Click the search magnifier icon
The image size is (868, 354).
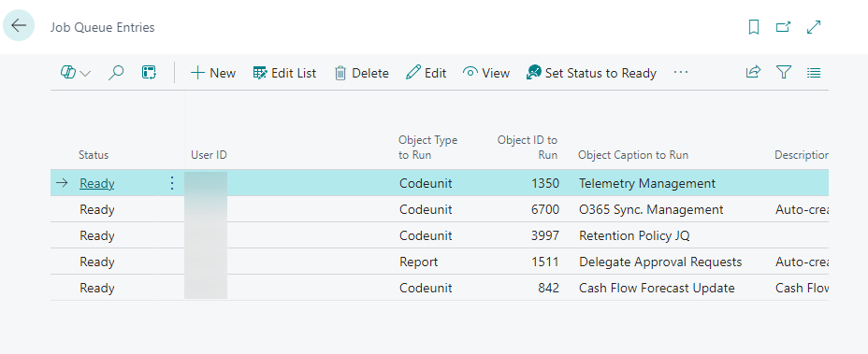[116, 73]
